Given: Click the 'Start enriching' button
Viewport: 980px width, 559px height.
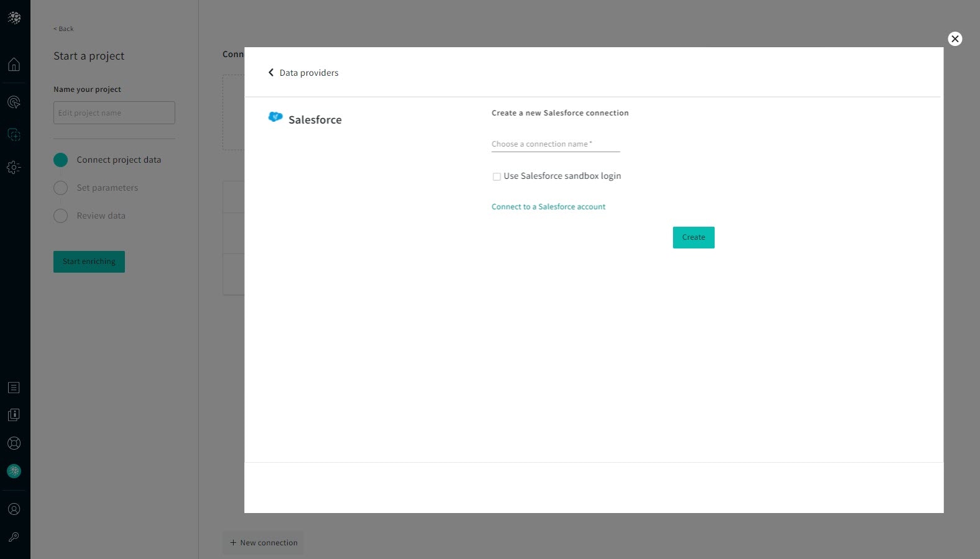Looking at the screenshot, I should click(89, 261).
